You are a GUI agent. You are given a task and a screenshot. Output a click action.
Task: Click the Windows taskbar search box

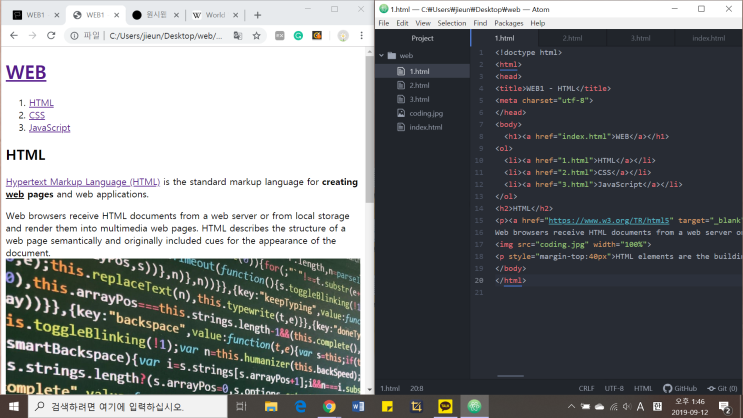pos(128,406)
